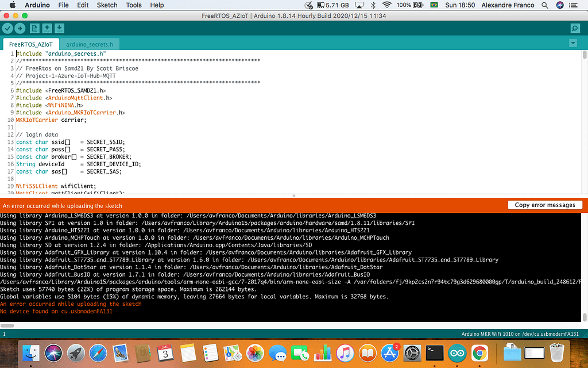
Task: Open the Edit menu
Action: coord(83,5)
